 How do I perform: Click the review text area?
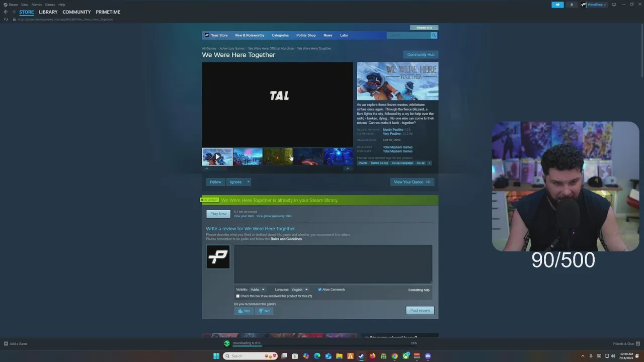coord(333,264)
